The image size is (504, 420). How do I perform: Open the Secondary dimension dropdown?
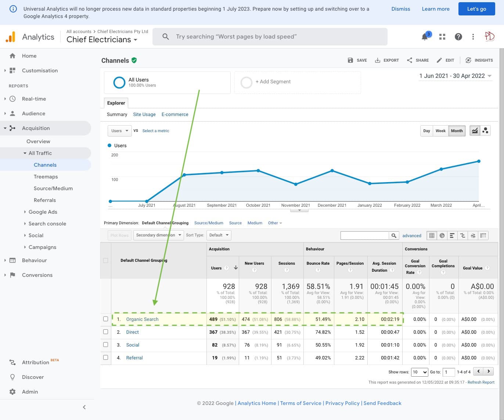click(x=159, y=235)
